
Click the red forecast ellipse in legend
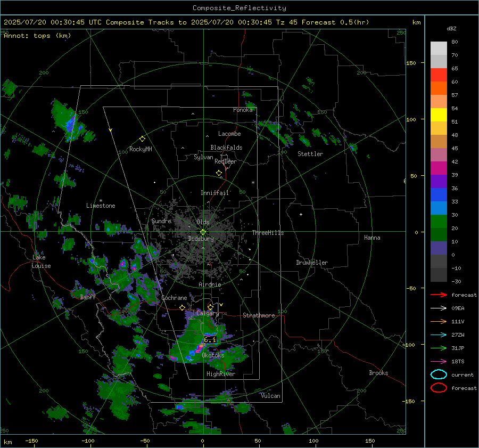click(x=439, y=388)
